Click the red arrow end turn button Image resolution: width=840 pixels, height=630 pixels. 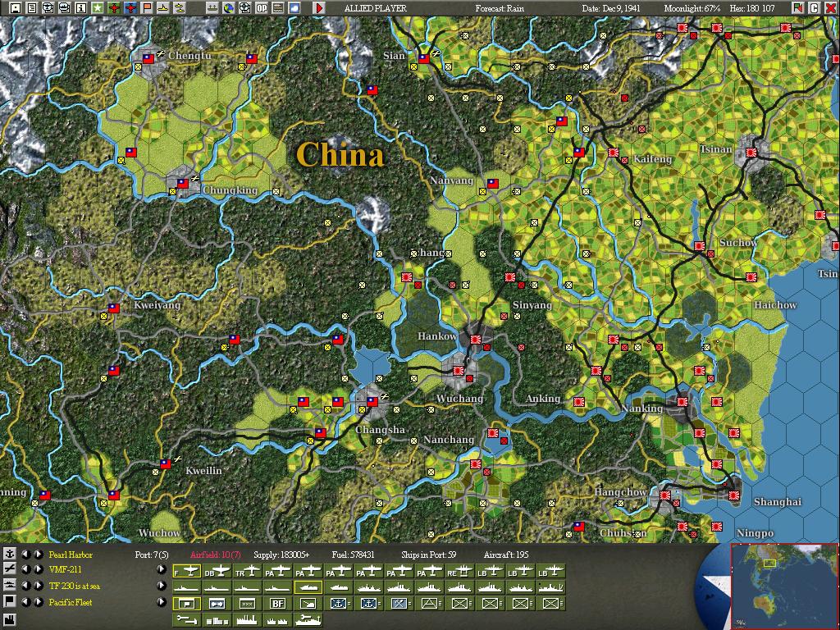[x=319, y=8]
